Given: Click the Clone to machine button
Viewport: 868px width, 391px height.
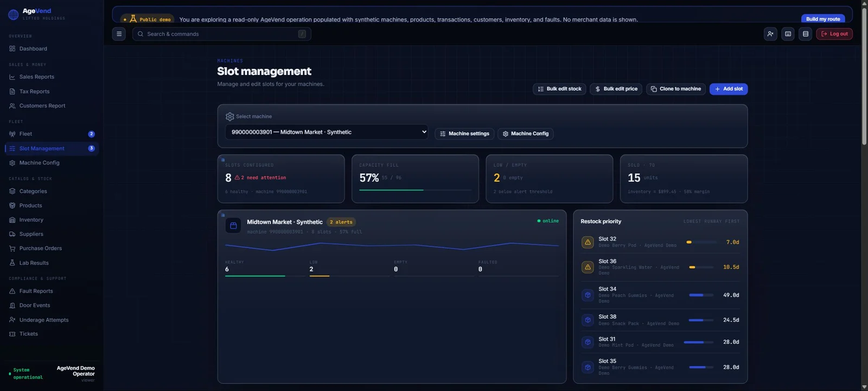Looking at the screenshot, I should pos(675,89).
